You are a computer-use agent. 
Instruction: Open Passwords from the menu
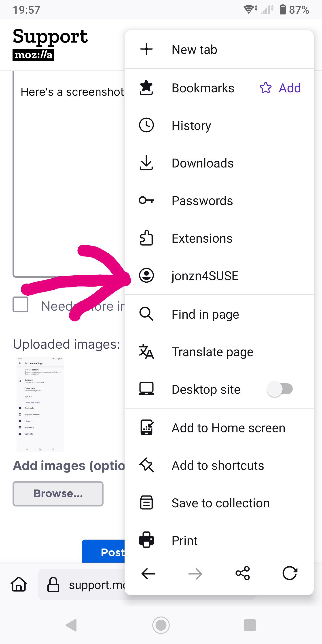[x=202, y=201]
